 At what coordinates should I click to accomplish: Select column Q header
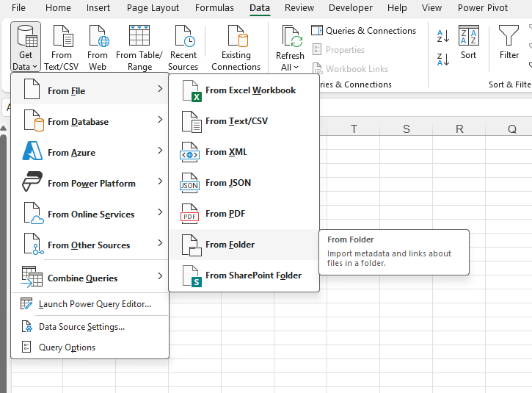coord(511,129)
